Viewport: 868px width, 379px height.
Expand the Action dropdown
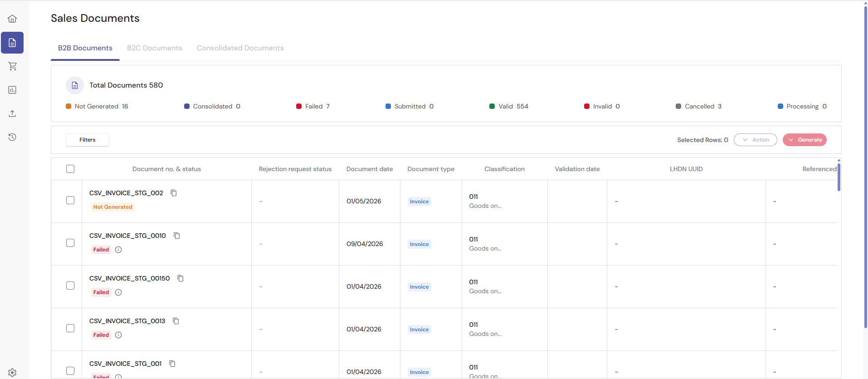coord(755,140)
